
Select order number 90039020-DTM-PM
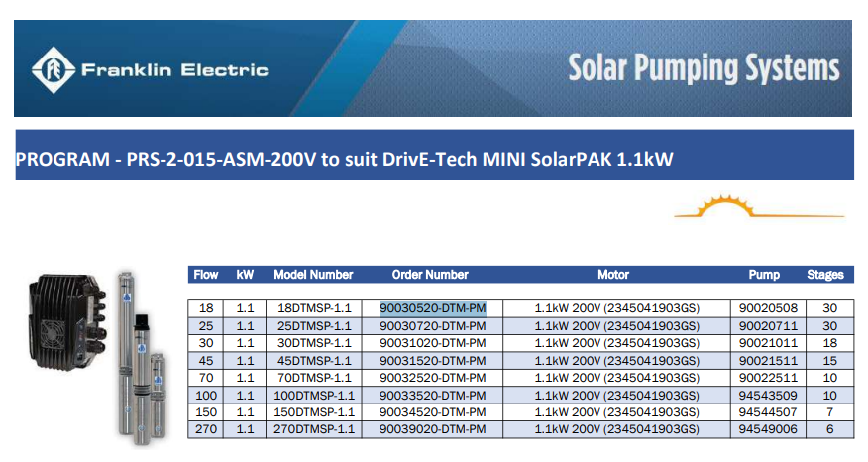click(x=432, y=429)
